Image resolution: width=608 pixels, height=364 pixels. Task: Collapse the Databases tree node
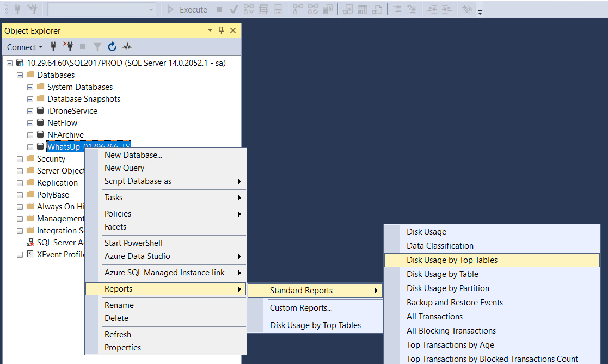pos(20,75)
